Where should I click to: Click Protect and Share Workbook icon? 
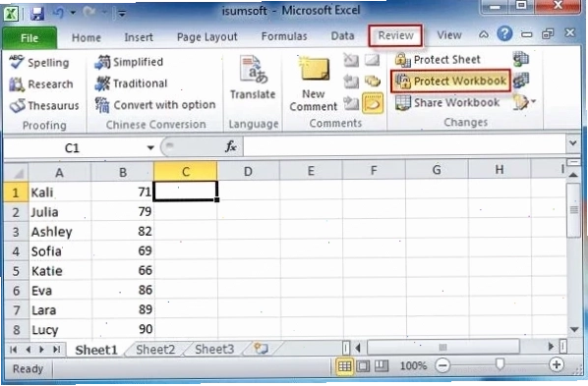pos(521,59)
